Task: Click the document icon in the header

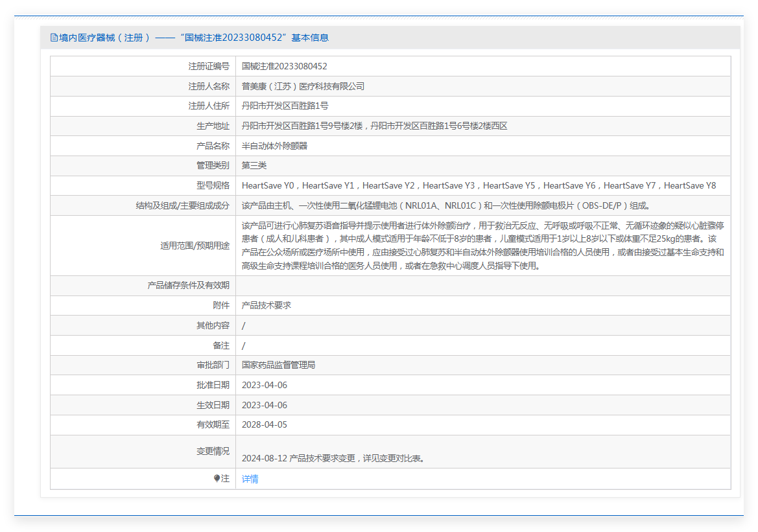Action: coord(54,38)
